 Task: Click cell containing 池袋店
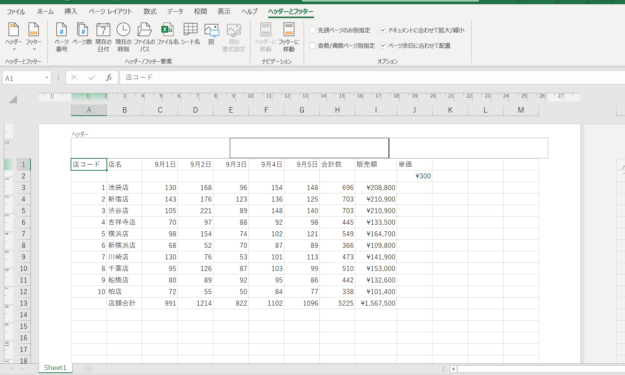[x=124, y=187]
